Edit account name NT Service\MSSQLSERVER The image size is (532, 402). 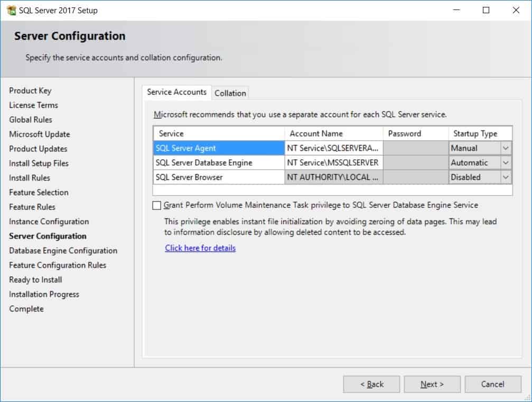(334, 163)
